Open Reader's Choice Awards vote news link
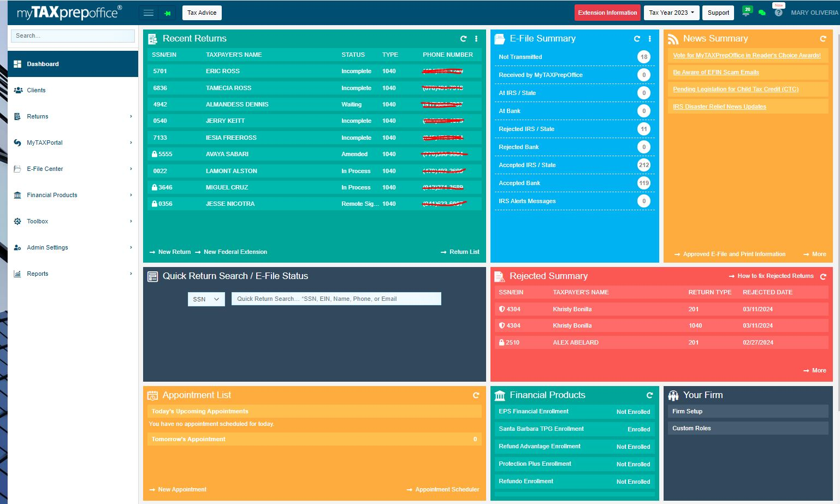 [x=747, y=55]
